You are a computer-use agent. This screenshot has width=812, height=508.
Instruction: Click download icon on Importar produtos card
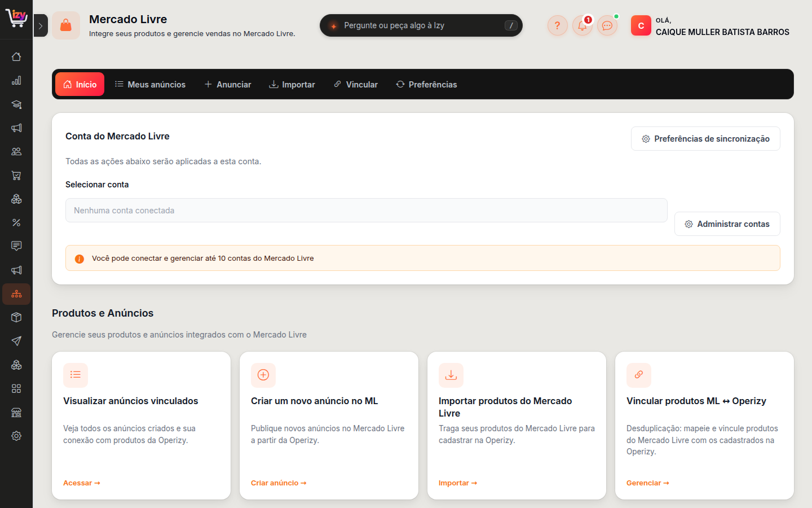point(451,375)
